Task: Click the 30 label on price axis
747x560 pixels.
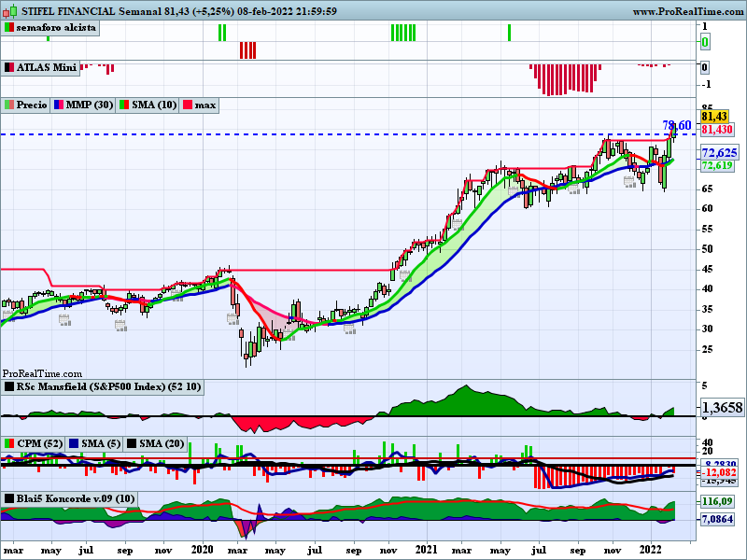Action: [707, 329]
